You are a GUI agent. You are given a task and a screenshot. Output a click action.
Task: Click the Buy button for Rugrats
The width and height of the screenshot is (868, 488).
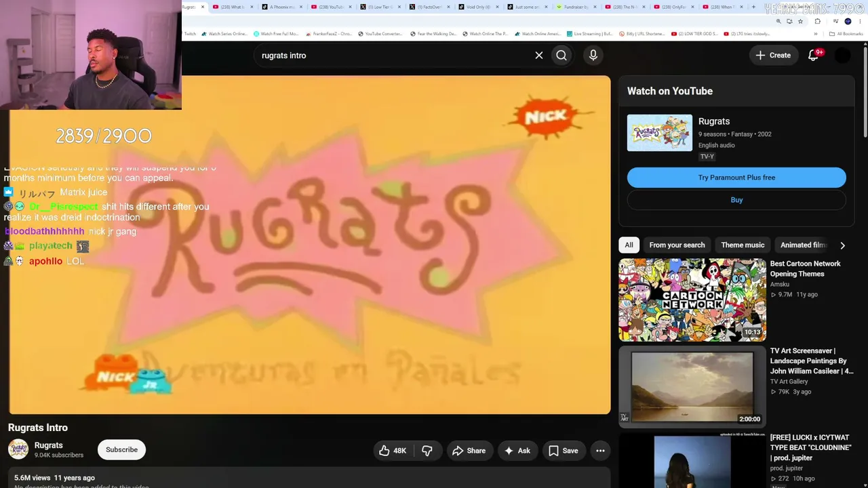[x=736, y=200]
